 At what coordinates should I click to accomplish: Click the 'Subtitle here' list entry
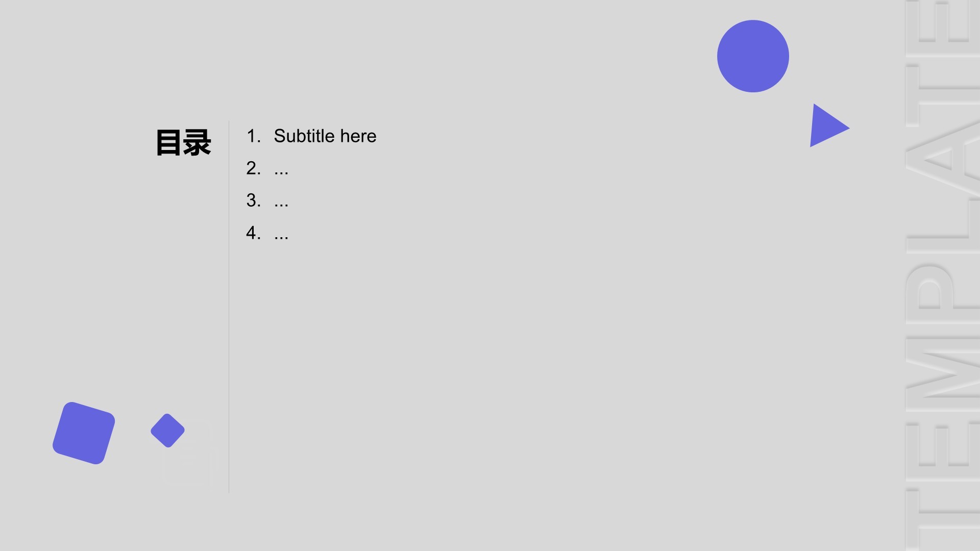pos(325,136)
